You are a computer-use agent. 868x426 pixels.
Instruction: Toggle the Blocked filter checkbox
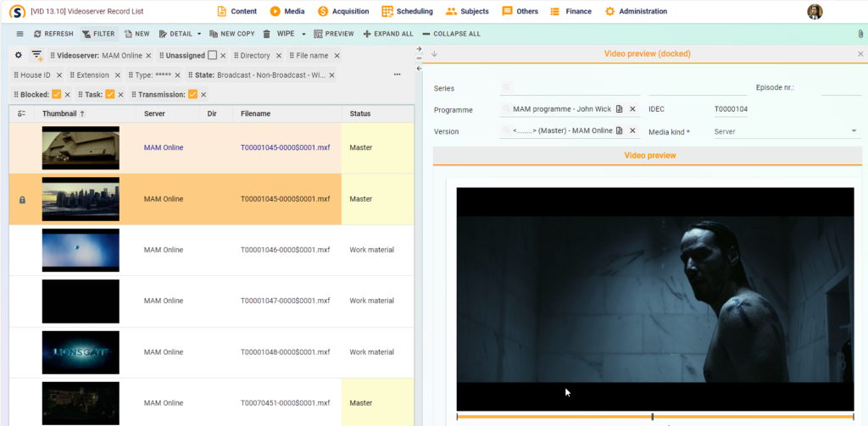[x=57, y=94]
